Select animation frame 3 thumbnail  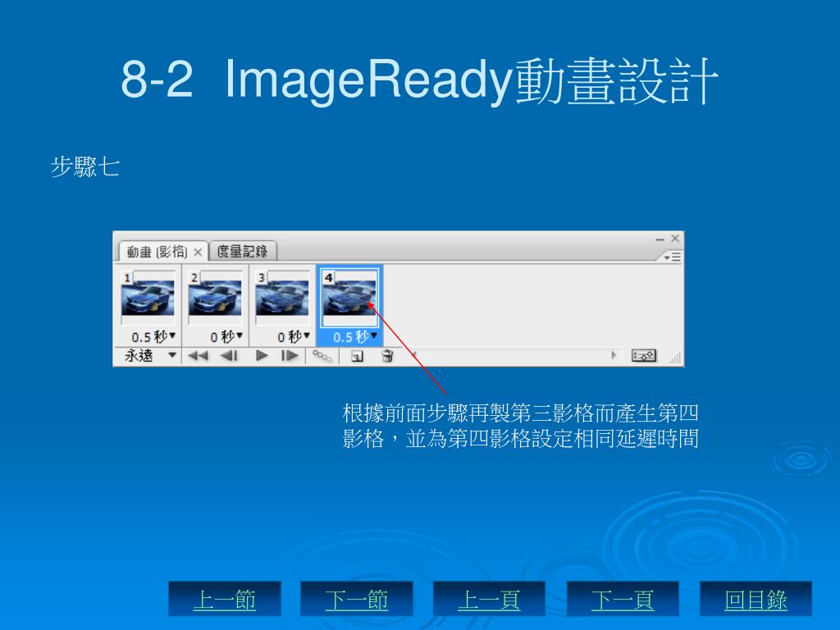pyautogui.click(x=282, y=298)
